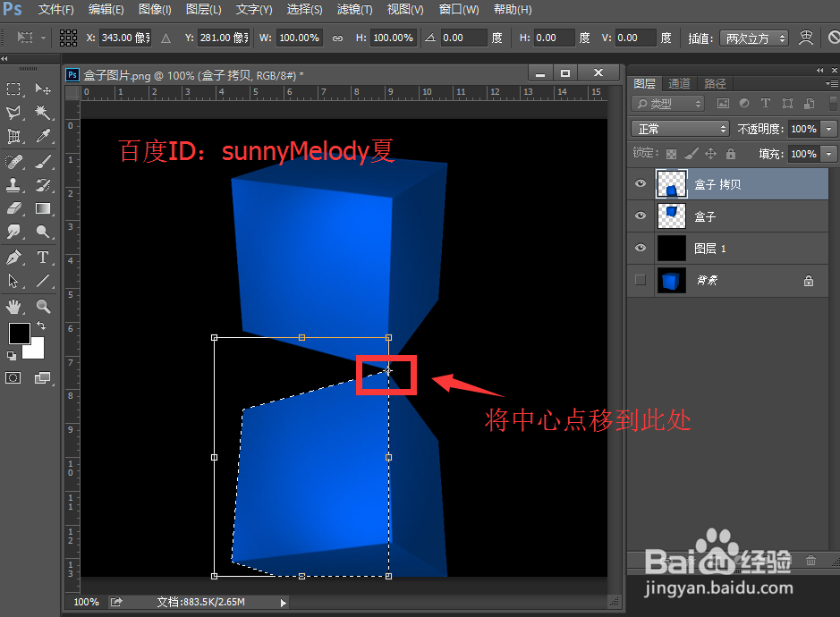Screen dimensions: 840x617
Task: Open the Layers panel options menu
Action: click(x=832, y=83)
